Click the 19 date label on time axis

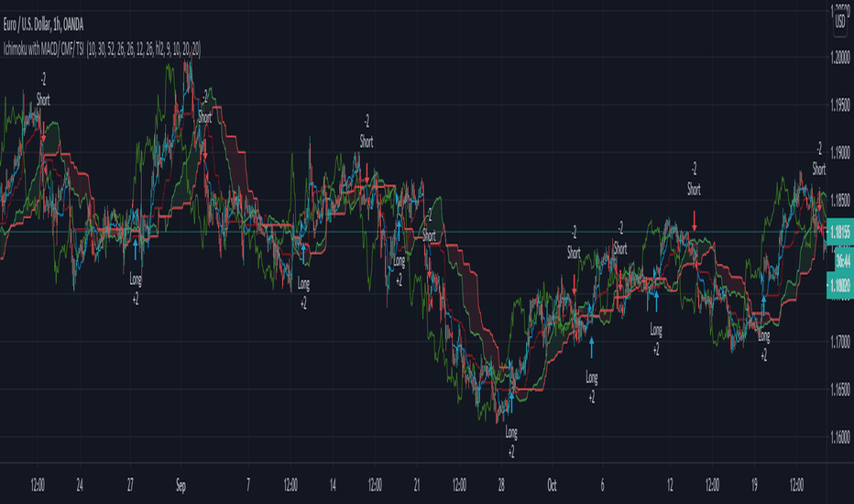[x=754, y=485]
